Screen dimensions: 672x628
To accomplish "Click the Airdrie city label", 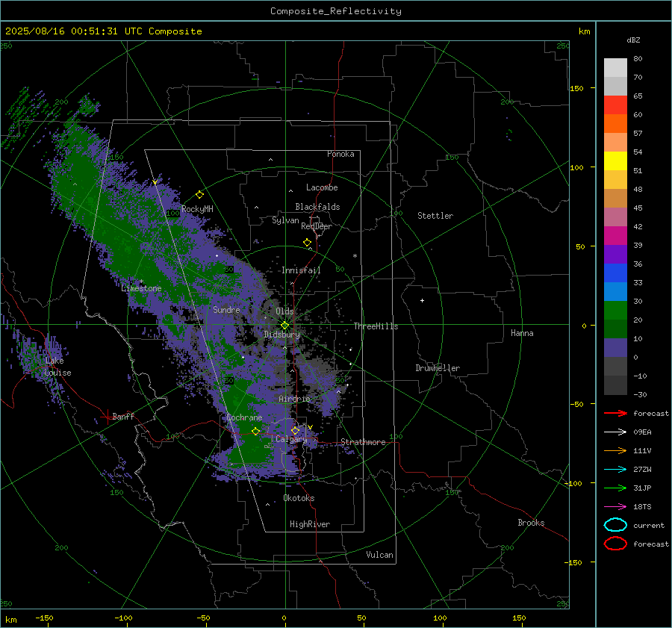I will point(294,399).
